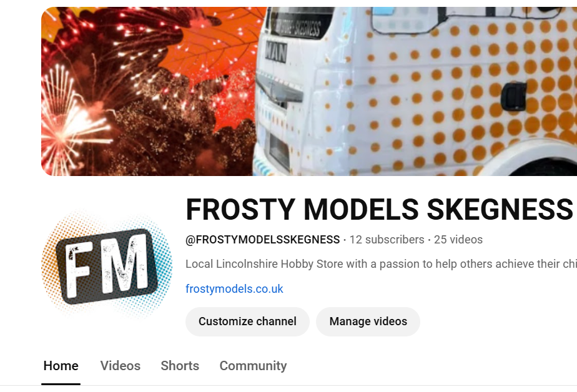577x392 pixels.
Task: Click the white fireworks burst in the banner
Action: pos(70,121)
